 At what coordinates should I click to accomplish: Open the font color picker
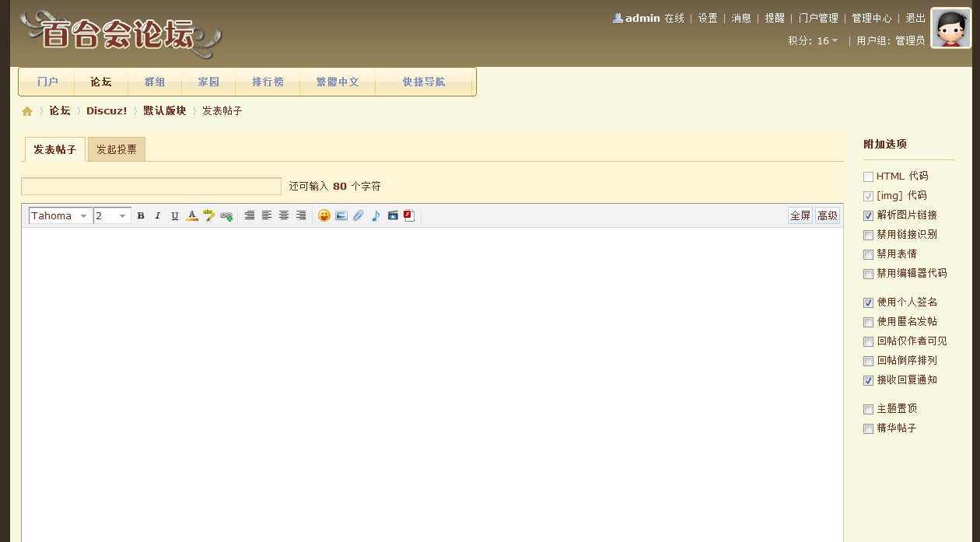click(x=192, y=215)
